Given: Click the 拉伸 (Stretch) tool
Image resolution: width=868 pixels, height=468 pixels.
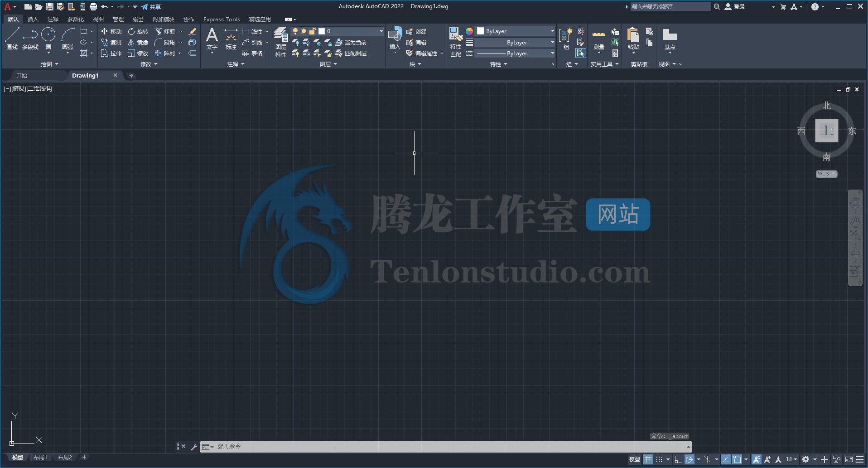Looking at the screenshot, I should tap(111, 53).
